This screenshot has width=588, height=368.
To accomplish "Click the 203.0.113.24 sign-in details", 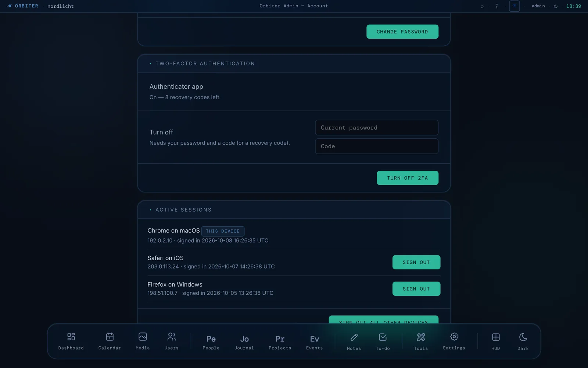I will [211, 266].
